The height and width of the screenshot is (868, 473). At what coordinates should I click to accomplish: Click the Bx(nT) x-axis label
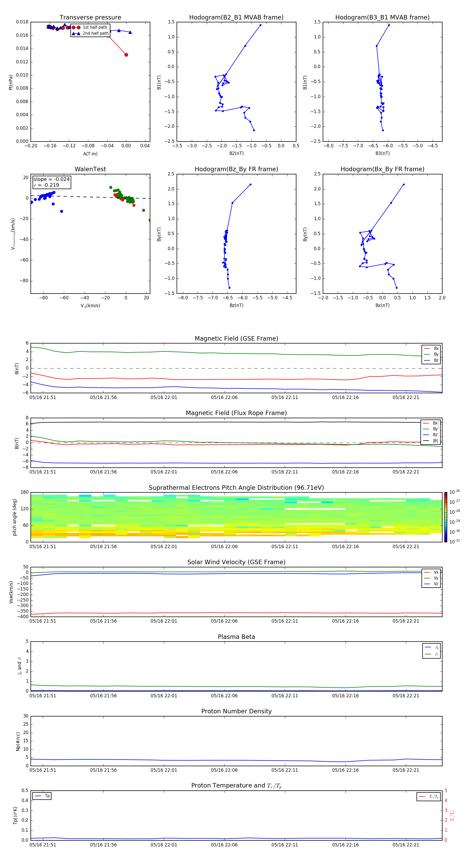click(382, 305)
